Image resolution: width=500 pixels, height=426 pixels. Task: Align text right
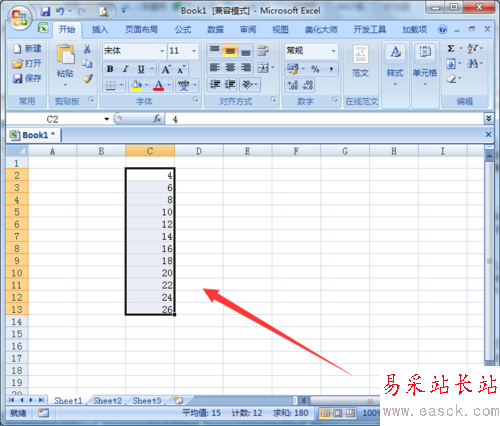(x=246, y=68)
